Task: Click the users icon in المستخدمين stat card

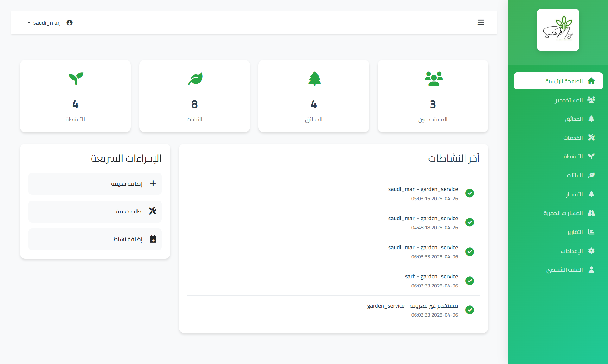Action: pos(434,79)
